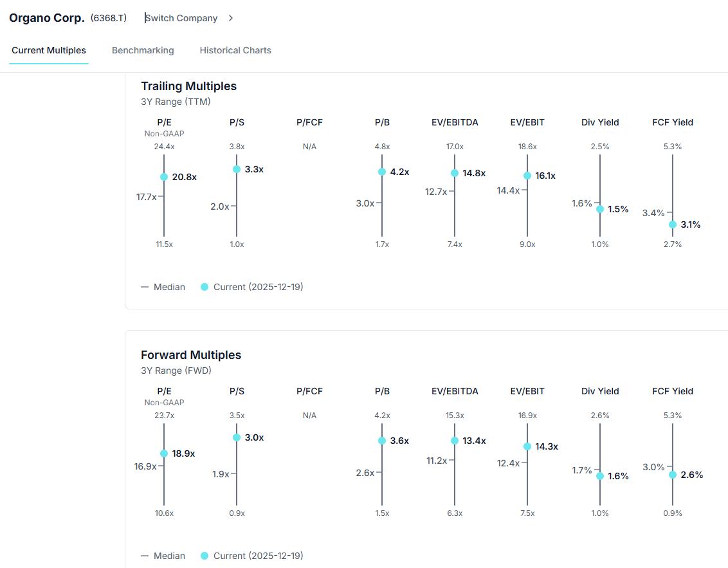Click trailing EV/EBITDA 14.8x current marker

pos(455,173)
